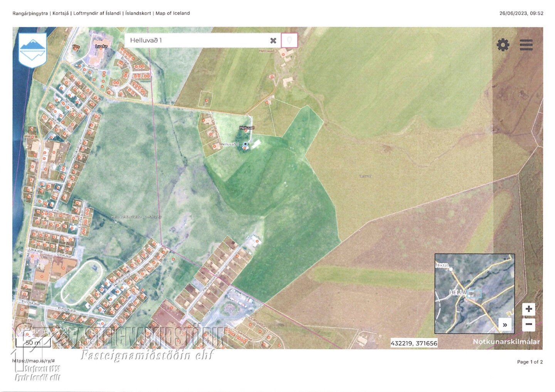Image resolution: width=555 pixels, height=392 pixels.
Task: Collapse the overview map with double-arrow button
Action: tap(505, 325)
